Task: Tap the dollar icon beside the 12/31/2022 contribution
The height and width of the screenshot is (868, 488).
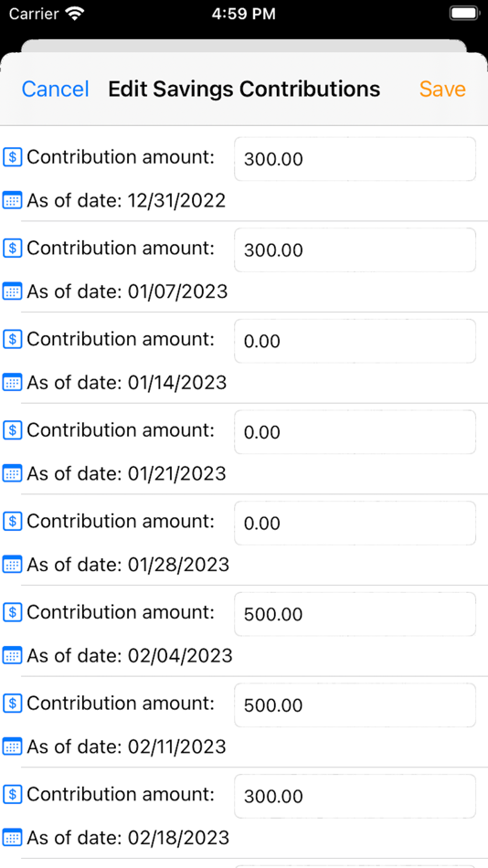Action: (x=13, y=157)
